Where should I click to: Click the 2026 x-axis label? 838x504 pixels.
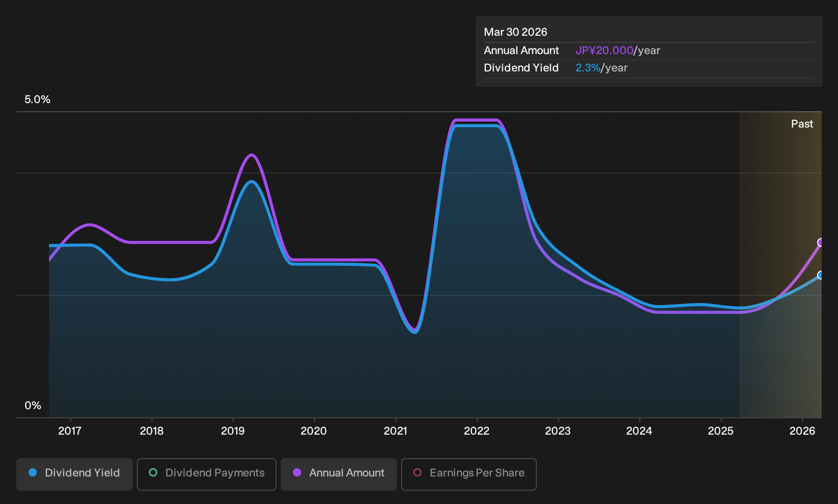click(x=802, y=431)
